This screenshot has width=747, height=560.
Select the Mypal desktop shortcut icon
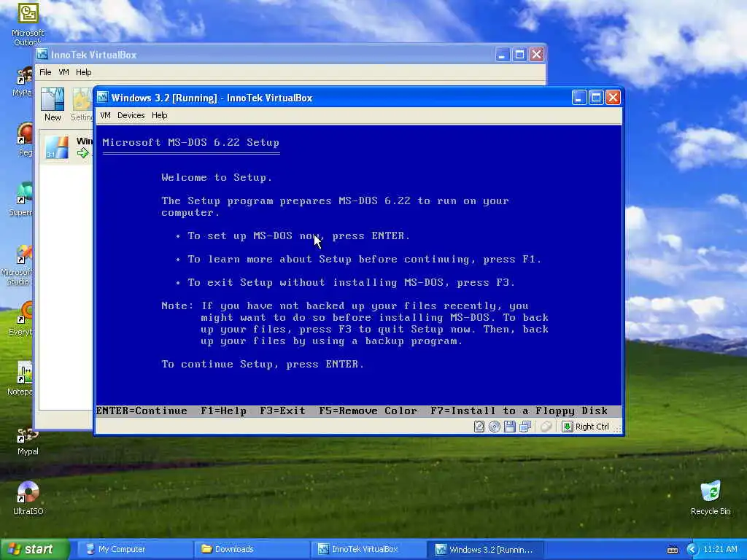[28, 441]
